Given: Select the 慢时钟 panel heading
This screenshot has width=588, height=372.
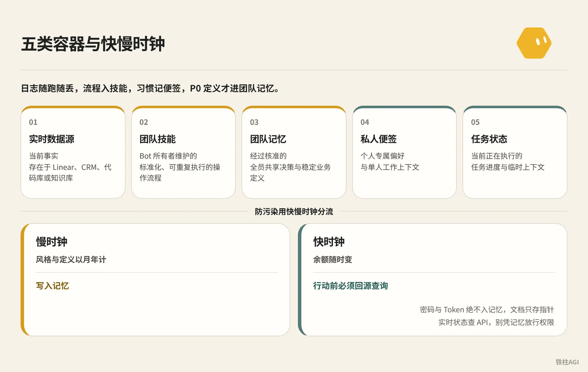Looking at the screenshot, I should tap(51, 242).
